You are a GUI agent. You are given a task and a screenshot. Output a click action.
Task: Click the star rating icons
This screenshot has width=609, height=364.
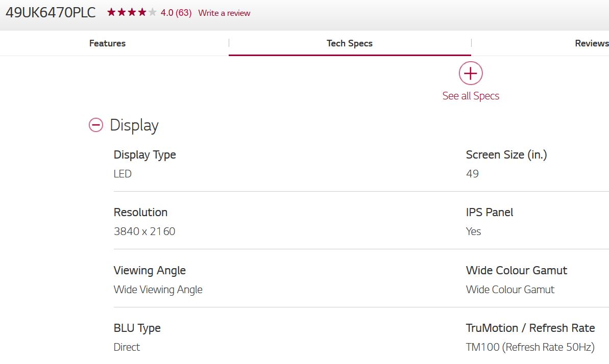(x=132, y=13)
